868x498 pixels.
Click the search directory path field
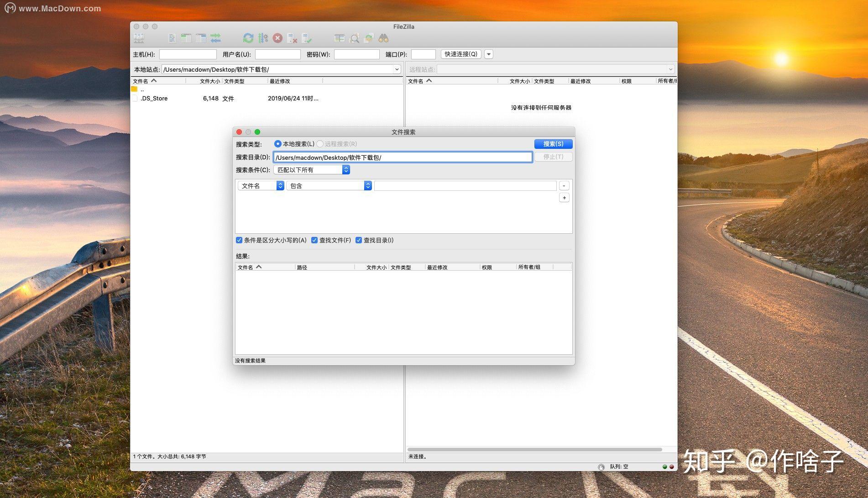tap(403, 157)
